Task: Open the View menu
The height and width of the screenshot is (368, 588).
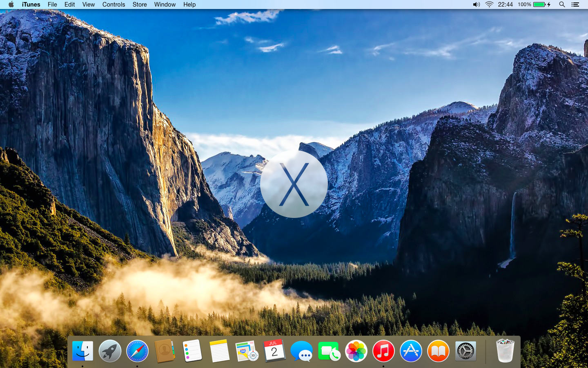Action: (x=89, y=4)
